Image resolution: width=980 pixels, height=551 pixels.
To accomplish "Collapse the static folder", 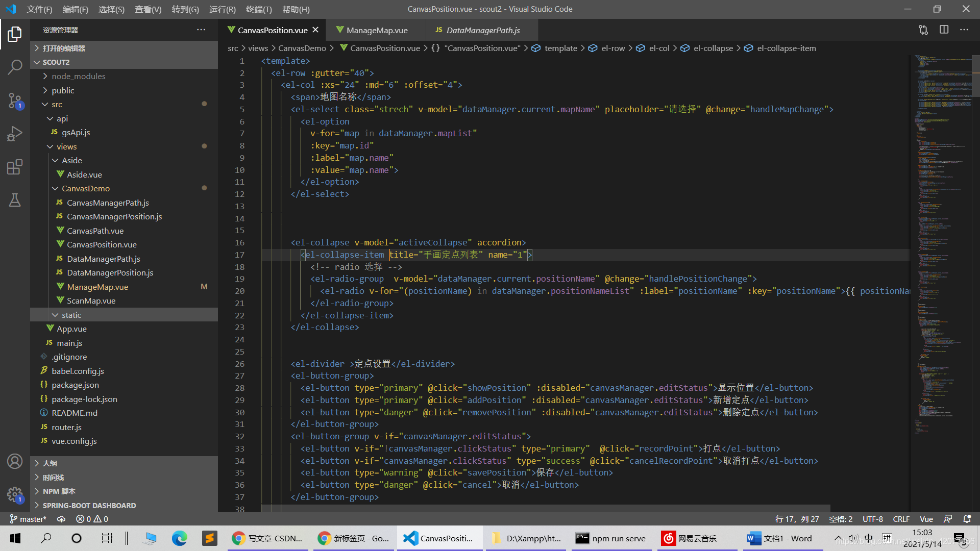I will tap(124, 315).
